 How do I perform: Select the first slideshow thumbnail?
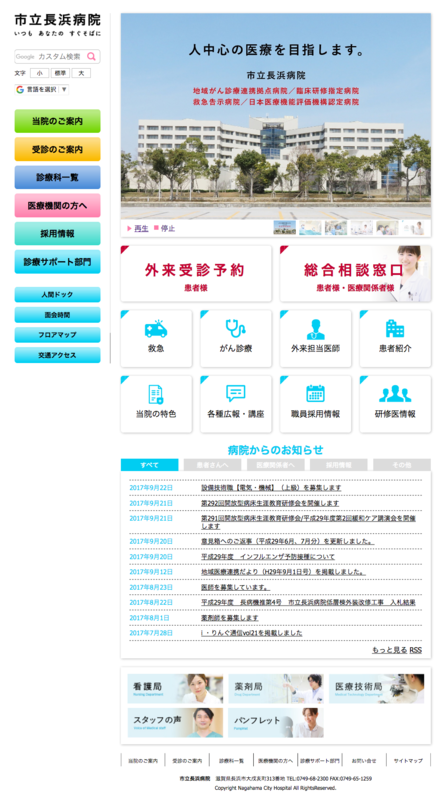(x=285, y=228)
